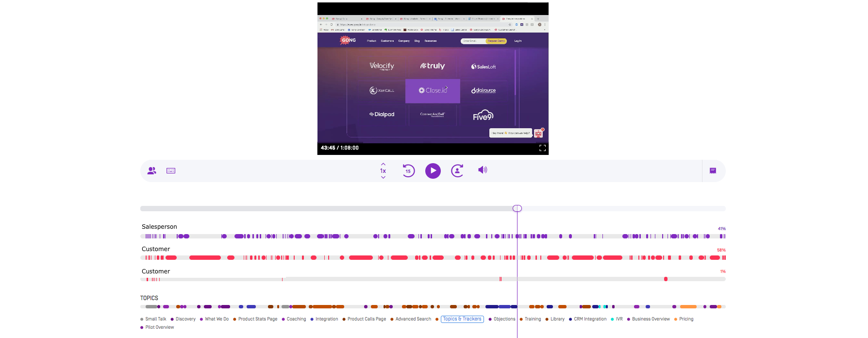
Task: Select the Salesperson speaker track label
Action: 159,227
